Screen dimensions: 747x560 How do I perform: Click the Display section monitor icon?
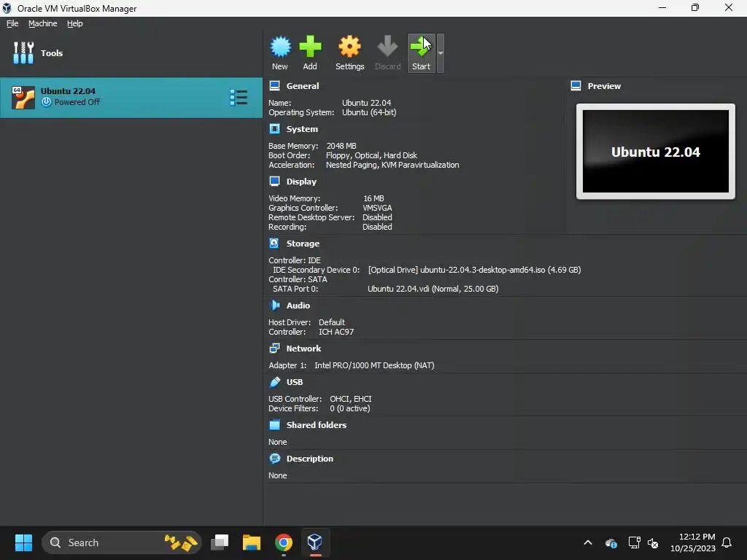[x=274, y=182]
